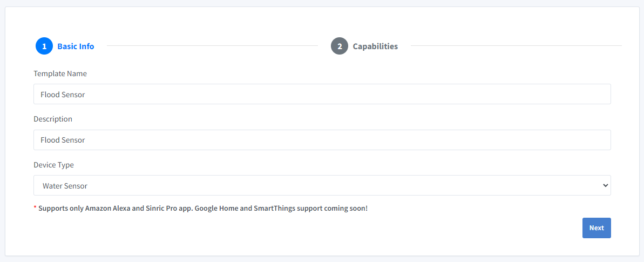Image resolution: width=644 pixels, height=262 pixels.
Task: Open the Device Type combo box
Action: (322, 185)
